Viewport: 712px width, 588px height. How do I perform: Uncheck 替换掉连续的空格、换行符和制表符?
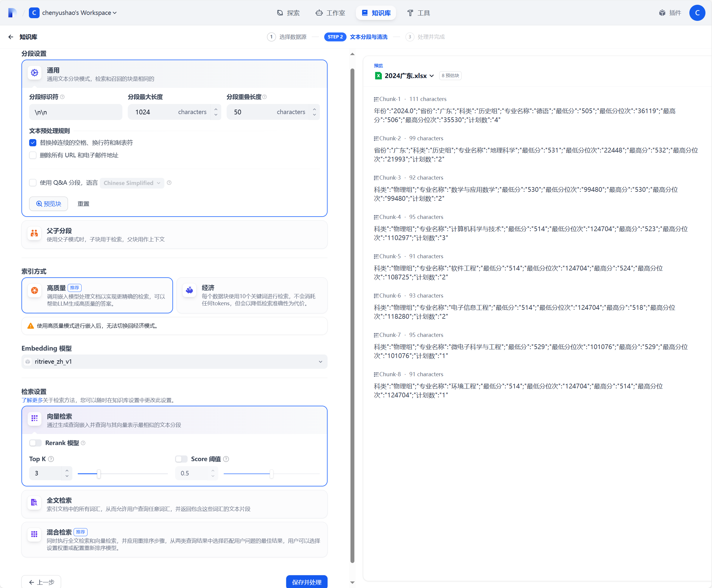click(x=33, y=143)
